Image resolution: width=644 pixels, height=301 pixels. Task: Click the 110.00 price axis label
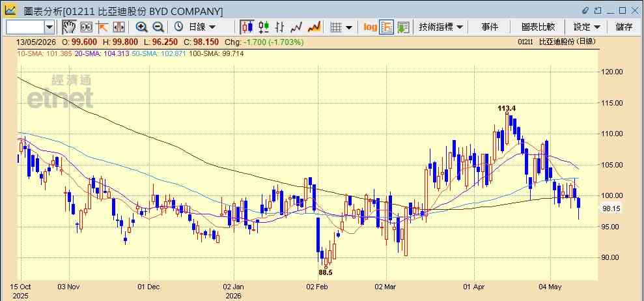[612, 134]
